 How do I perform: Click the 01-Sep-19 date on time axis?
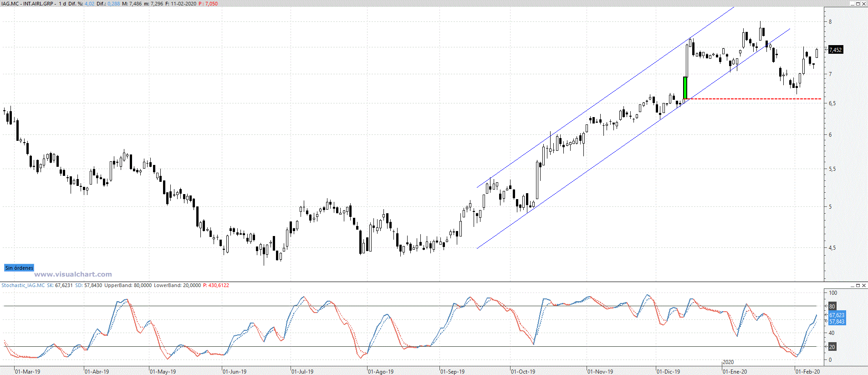click(x=452, y=372)
